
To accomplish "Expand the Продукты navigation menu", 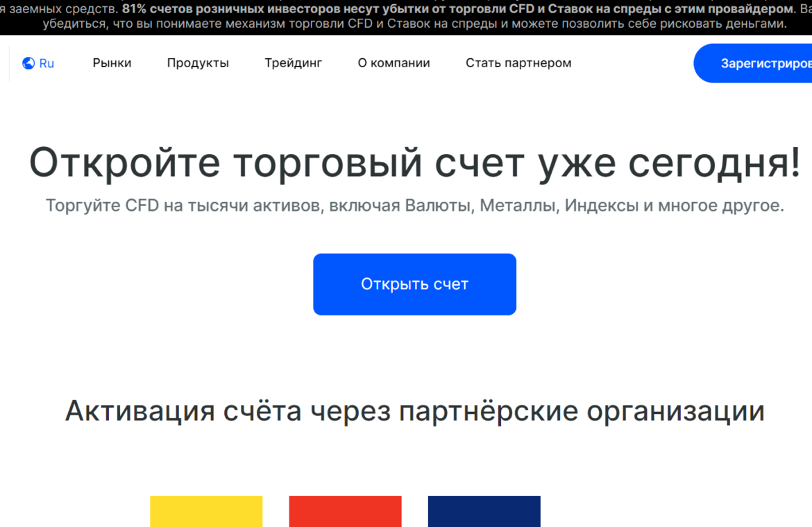I will point(198,63).
